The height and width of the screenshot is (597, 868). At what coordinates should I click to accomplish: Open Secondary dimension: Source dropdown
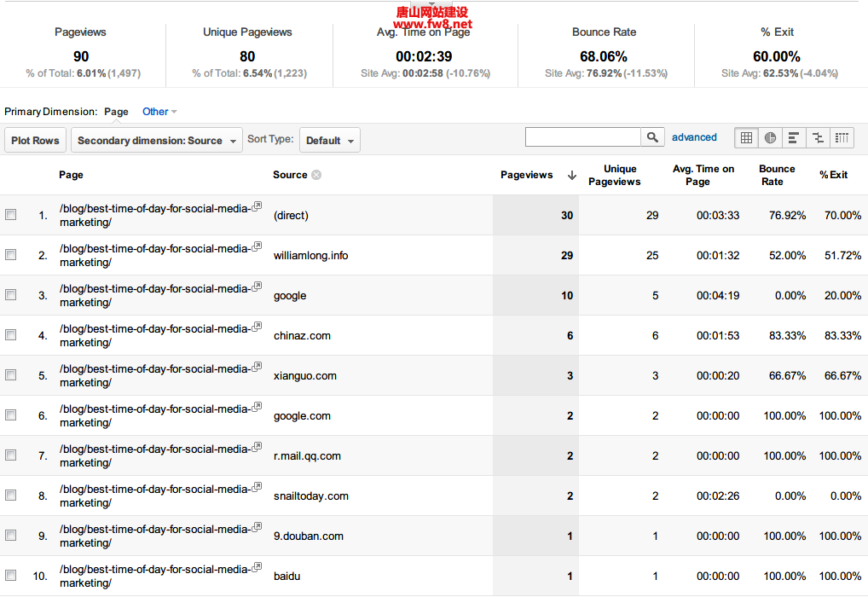click(x=157, y=140)
